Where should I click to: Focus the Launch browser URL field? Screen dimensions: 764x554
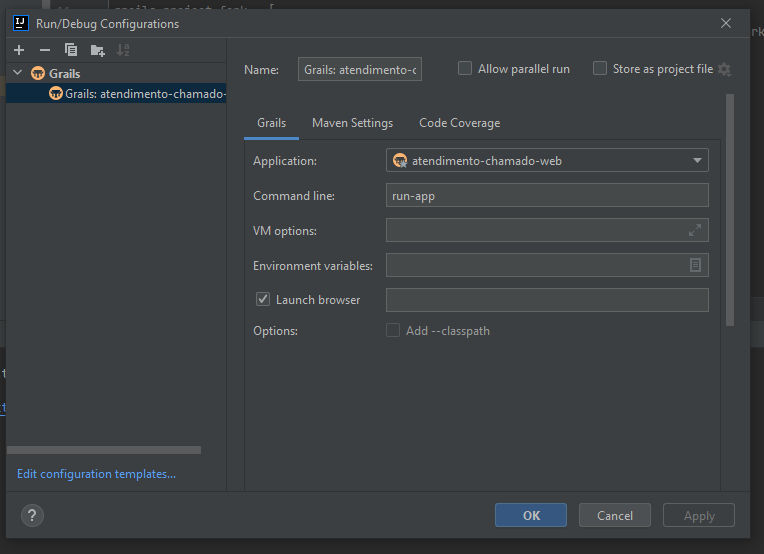click(547, 300)
